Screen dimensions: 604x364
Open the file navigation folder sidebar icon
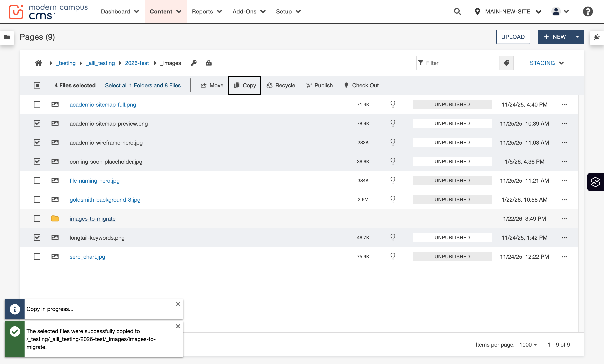(x=7, y=37)
